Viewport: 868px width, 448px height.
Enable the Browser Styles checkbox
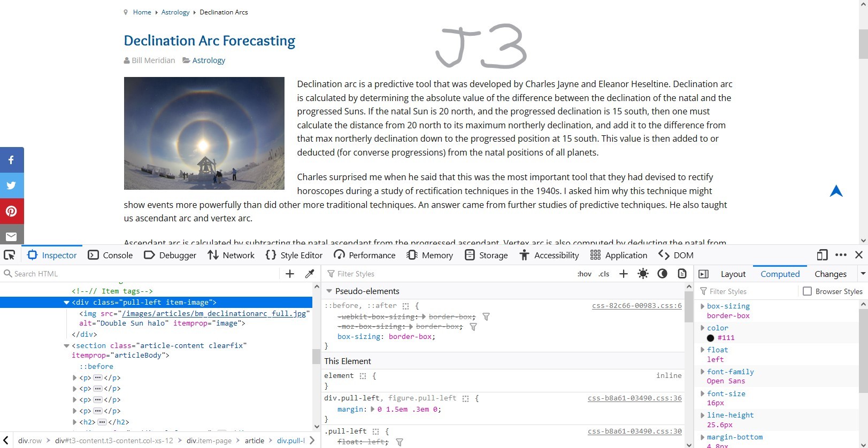(808, 291)
